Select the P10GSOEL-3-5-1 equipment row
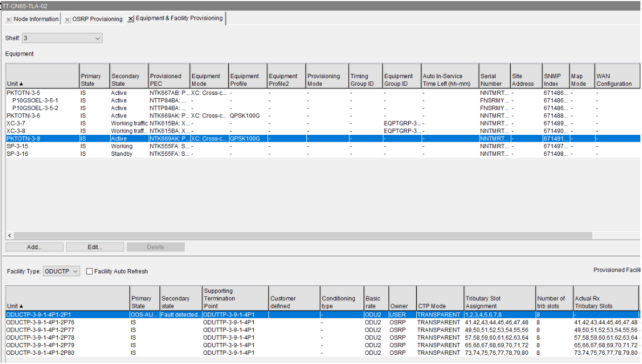Screen dimensions: 642x364 click(323, 101)
